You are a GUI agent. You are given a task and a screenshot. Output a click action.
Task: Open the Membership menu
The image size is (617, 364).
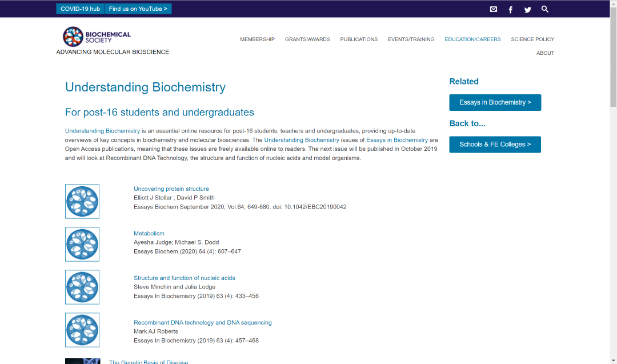pos(257,39)
